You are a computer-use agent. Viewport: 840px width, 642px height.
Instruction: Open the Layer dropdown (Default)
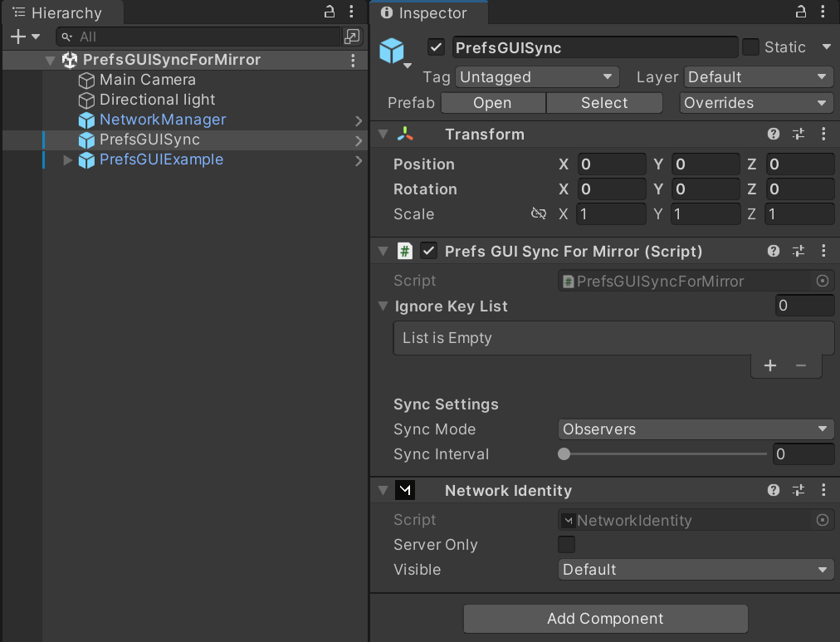[x=758, y=77]
